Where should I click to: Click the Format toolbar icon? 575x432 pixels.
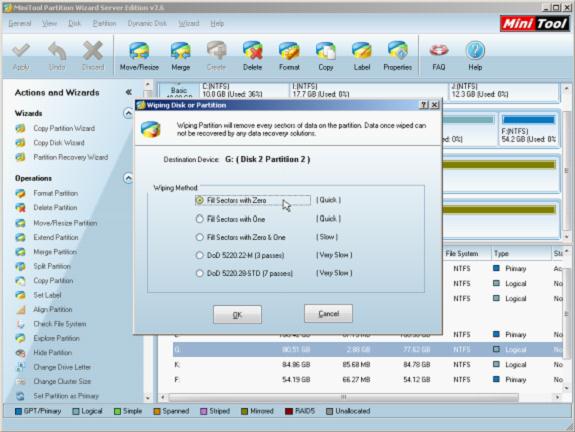click(x=289, y=56)
